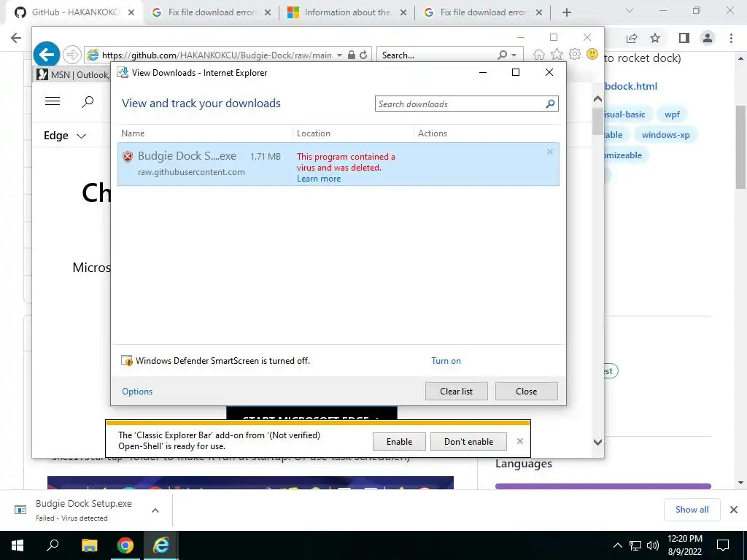747x560 pixels.
Task: Close the Chrome downloads bar
Action: (734, 510)
